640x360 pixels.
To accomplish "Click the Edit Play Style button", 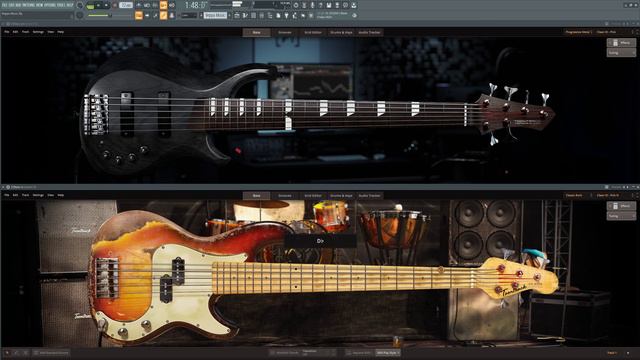I will pos(387,353).
